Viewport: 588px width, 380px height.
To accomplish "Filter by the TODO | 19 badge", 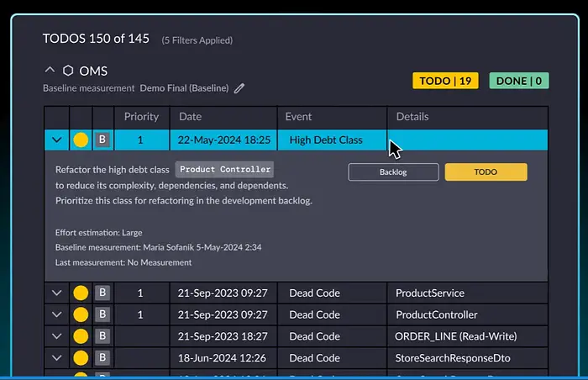I will pos(445,81).
